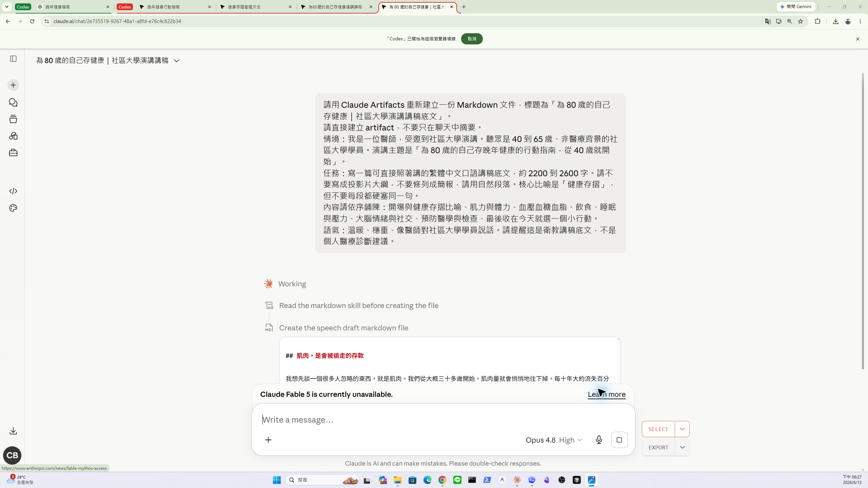Open the Chats list icon in sidebar
This screenshot has height=488, width=868.
[x=13, y=102]
